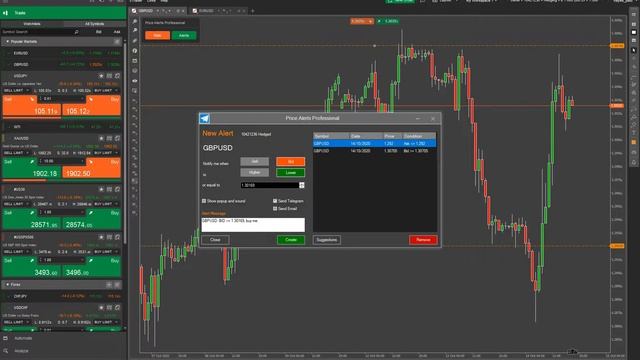Click the Suggestions button
Screen dimensions: 640x360
(327, 240)
